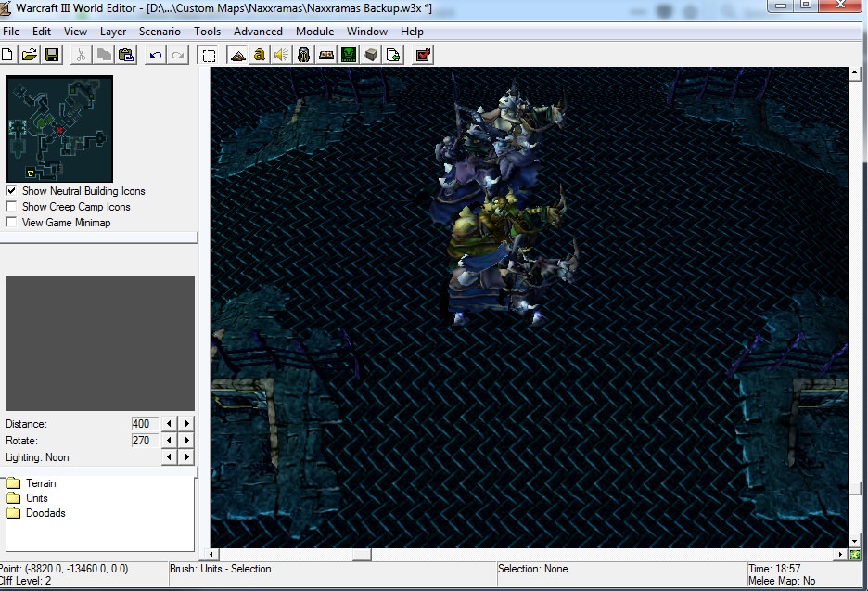Screen dimensions: 868x591
Task: Open the Layer menu
Action: (113, 32)
